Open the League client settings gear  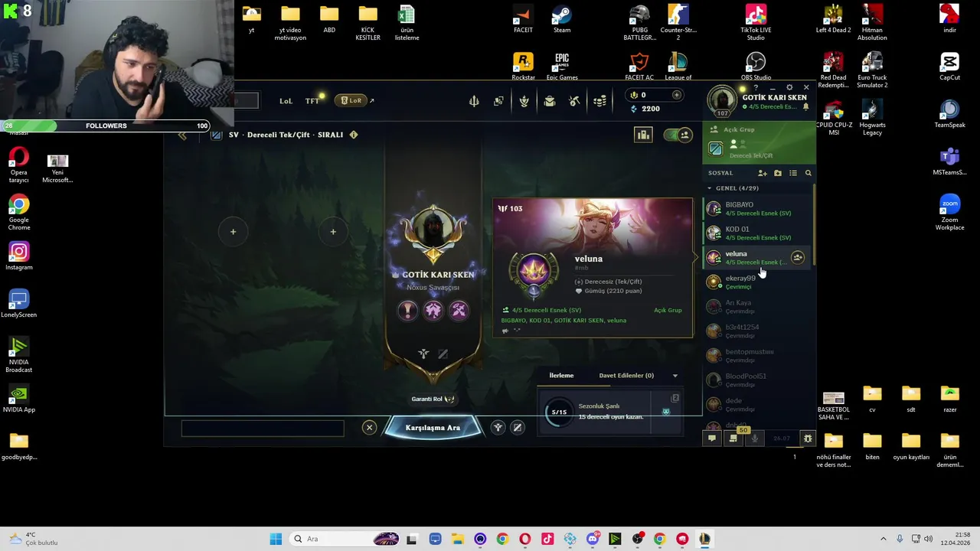pos(789,88)
